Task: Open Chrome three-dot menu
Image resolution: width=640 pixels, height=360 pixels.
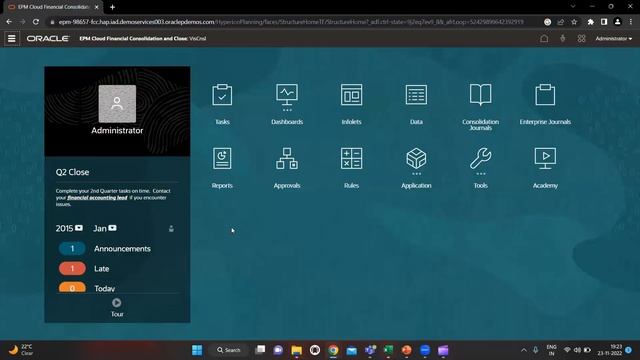Action: (631, 22)
